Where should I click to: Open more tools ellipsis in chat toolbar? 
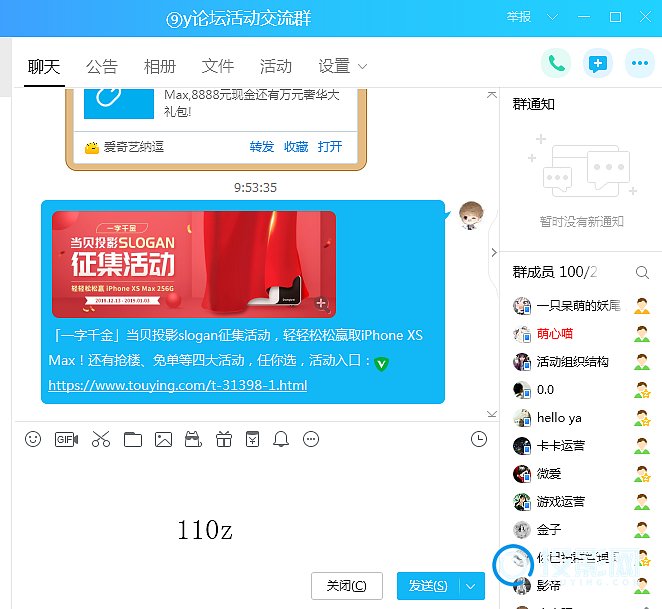click(x=311, y=439)
